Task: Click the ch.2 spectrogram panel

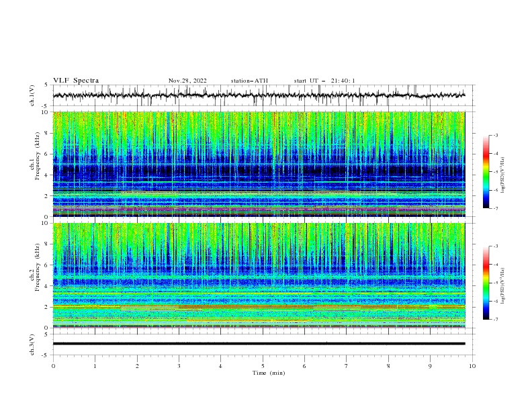Action: (x=259, y=275)
